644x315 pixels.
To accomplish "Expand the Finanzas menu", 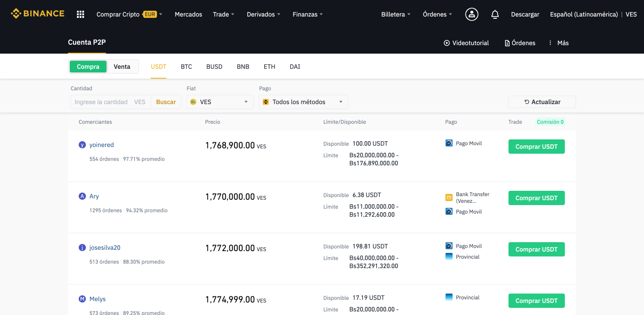I will [308, 14].
